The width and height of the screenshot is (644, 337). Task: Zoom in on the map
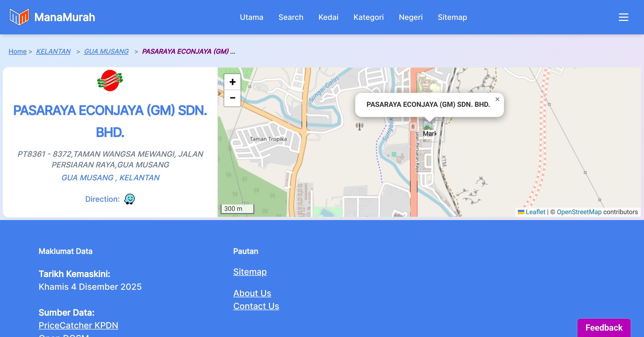pyautogui.click(x=232, y=82)
